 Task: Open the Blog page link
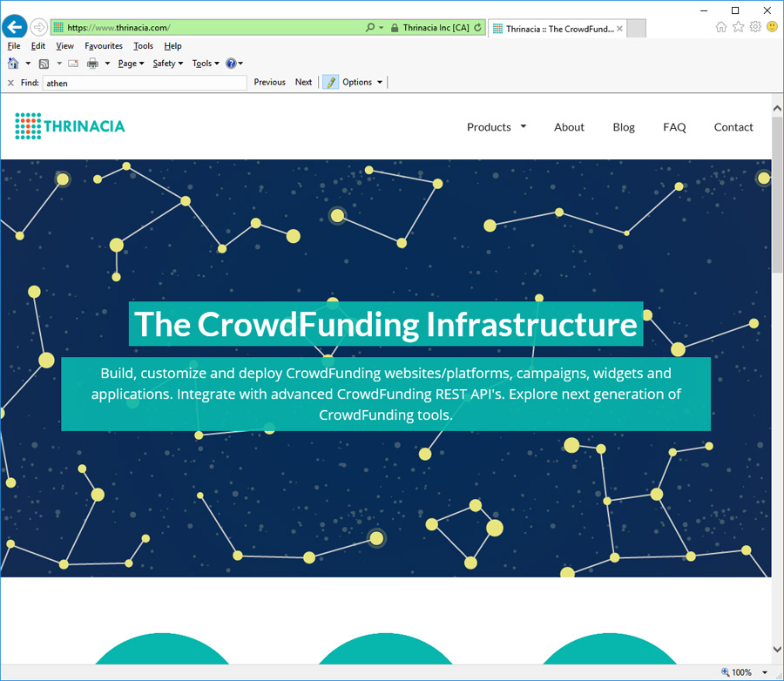pos(624,127)
